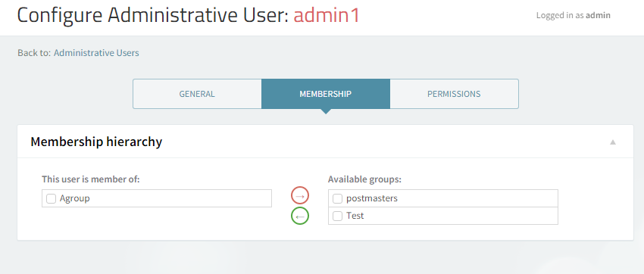Click the 'Configure Administrative User' title

coord(153,15)
